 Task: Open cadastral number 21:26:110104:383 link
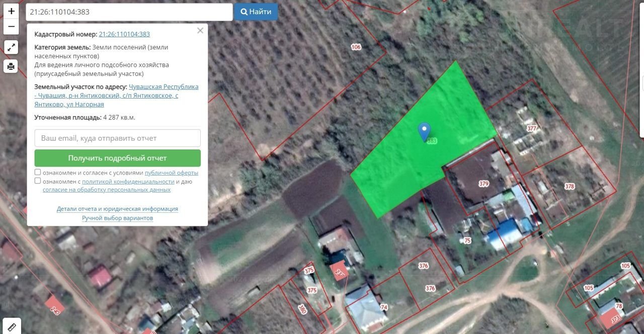click(x=124, y=34)
